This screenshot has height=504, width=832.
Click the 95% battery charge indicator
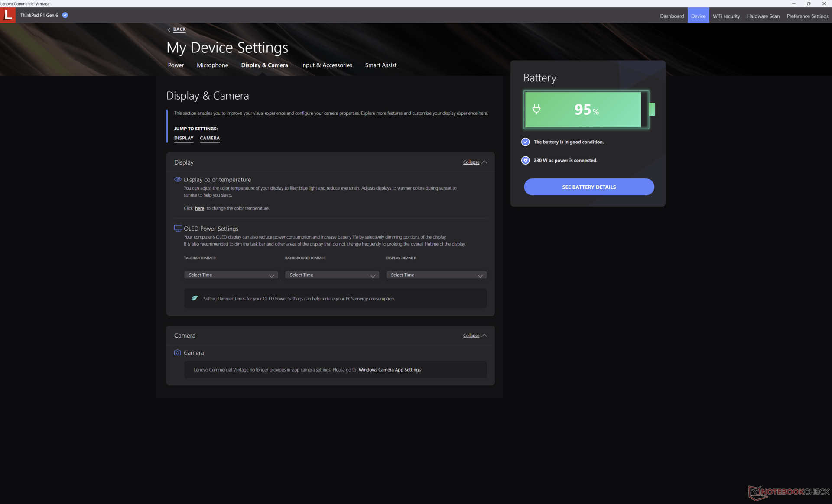(586, 110)
